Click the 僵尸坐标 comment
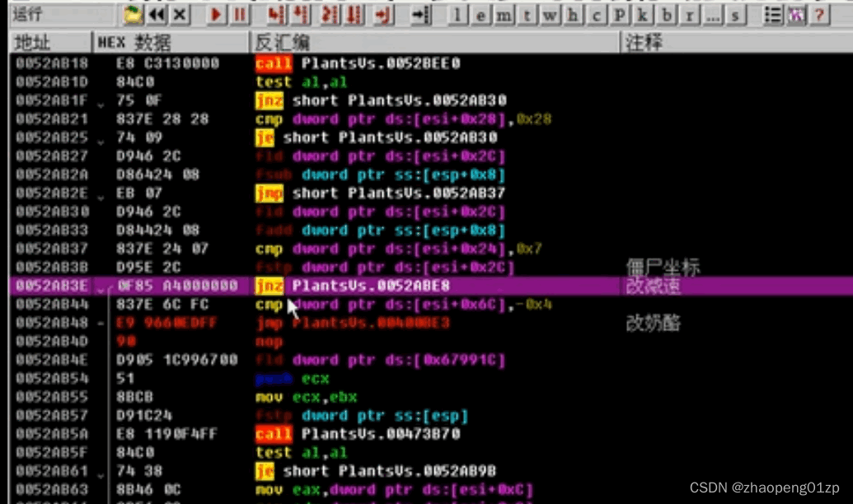Viewport: 853px width, 504px height. pos(663,267)
